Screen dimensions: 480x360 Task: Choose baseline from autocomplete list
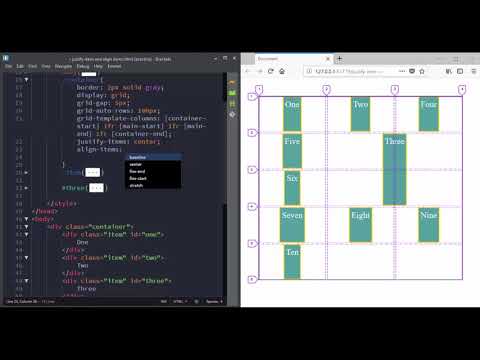tap(153, 157)
